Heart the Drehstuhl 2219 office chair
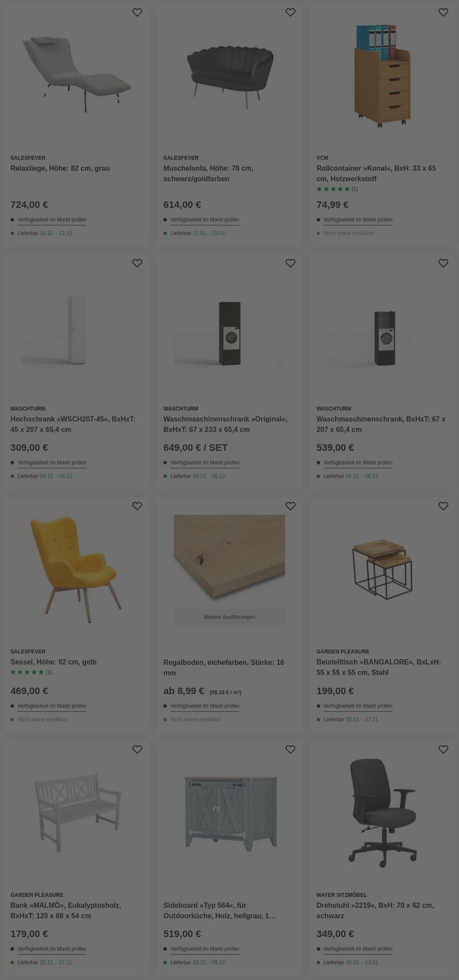 point(444,749)
